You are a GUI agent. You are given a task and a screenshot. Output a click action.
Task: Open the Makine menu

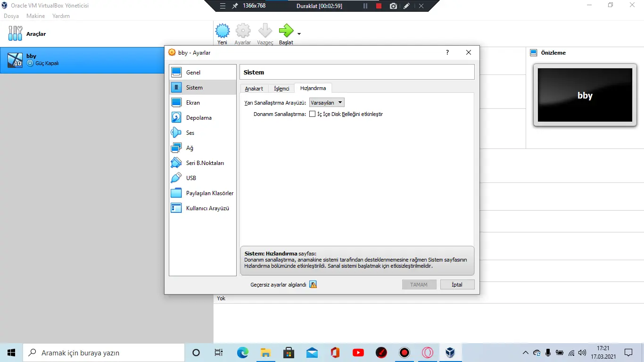(36, 16)
